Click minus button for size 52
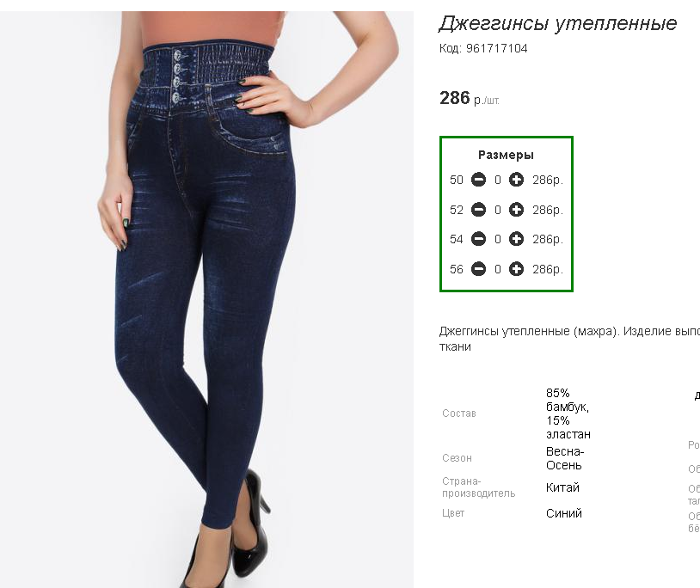This screenshot has height=588, width=700. 478,210
